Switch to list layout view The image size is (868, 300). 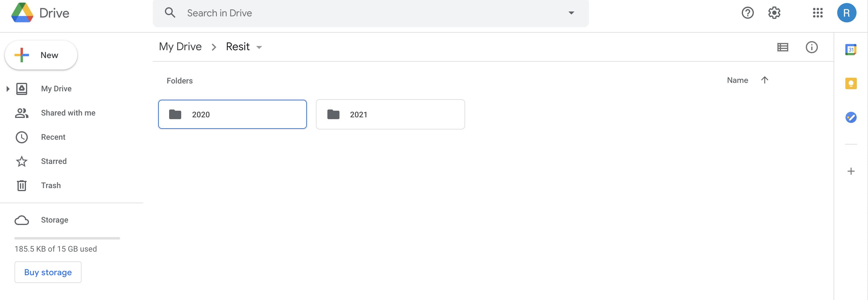(x=783, y=47)
